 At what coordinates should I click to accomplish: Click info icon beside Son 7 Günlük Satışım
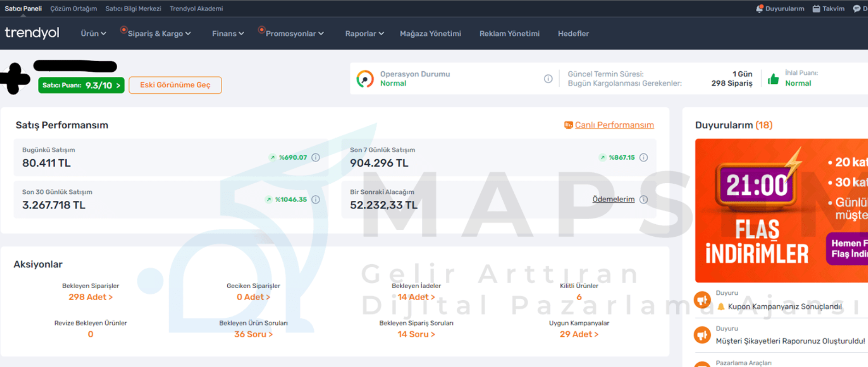(644, 157)
